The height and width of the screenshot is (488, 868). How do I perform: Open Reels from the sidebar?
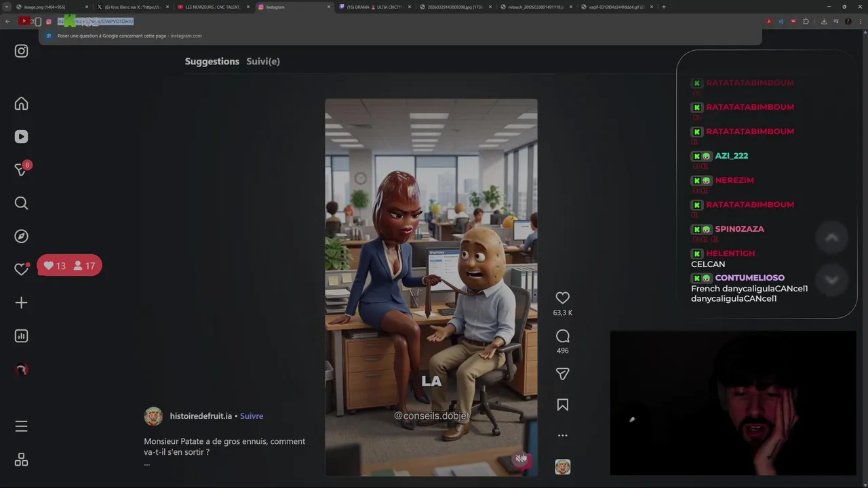21,136
